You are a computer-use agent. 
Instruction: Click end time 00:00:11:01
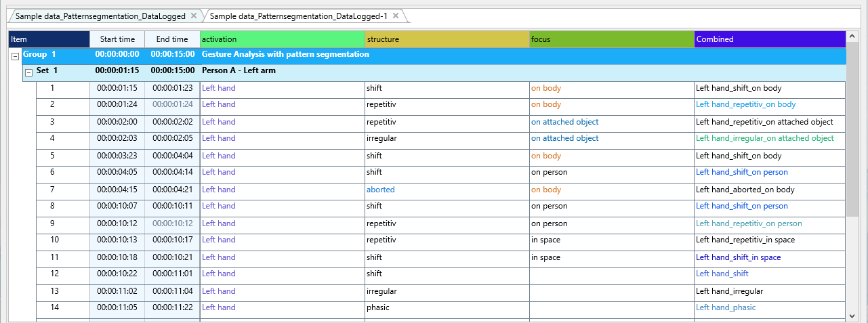click(x=173, y=274)
